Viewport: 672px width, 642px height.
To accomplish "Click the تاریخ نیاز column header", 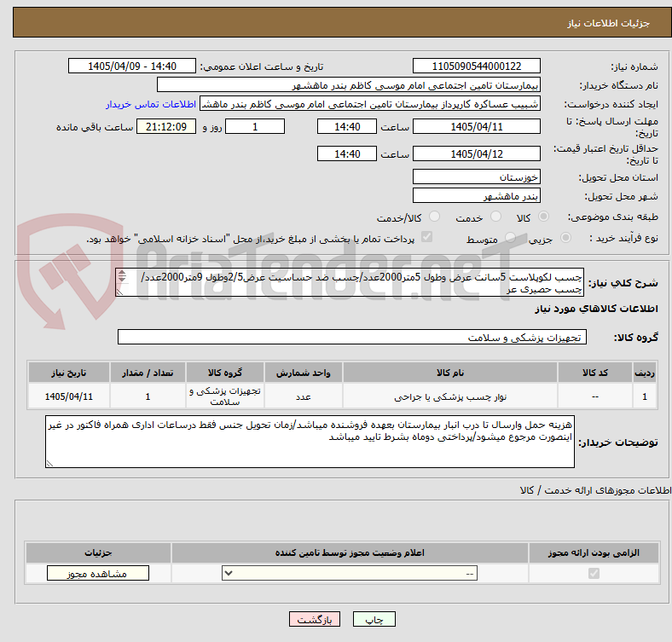I will (x=69, y=373).
